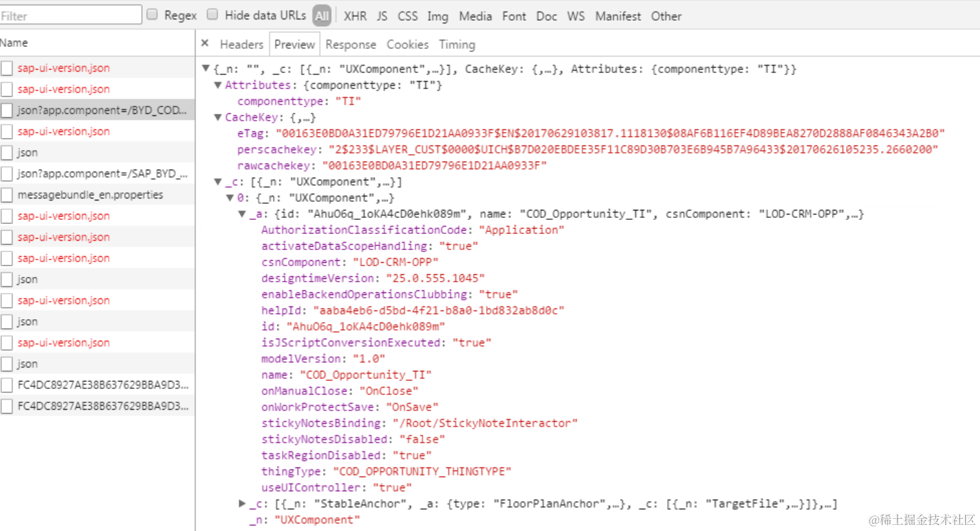Filter requests by WS
Screen dimensions: 980x531
[576, 16]
